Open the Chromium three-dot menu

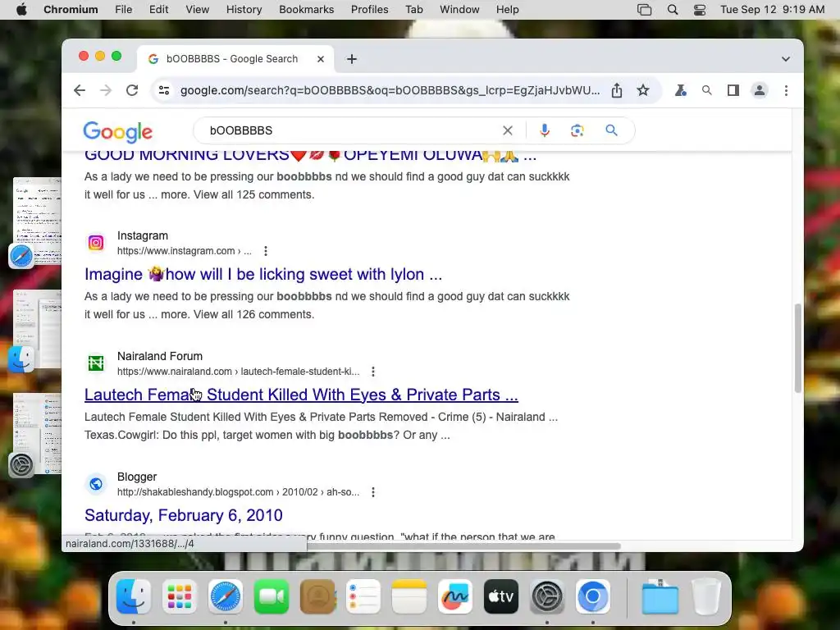point(786,90)
